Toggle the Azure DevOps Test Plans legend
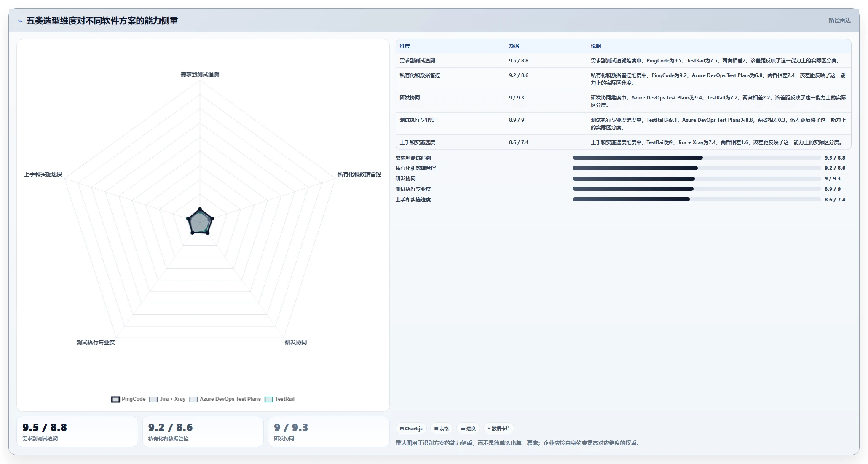The image size is (868, 464). [x=225, y=399]
